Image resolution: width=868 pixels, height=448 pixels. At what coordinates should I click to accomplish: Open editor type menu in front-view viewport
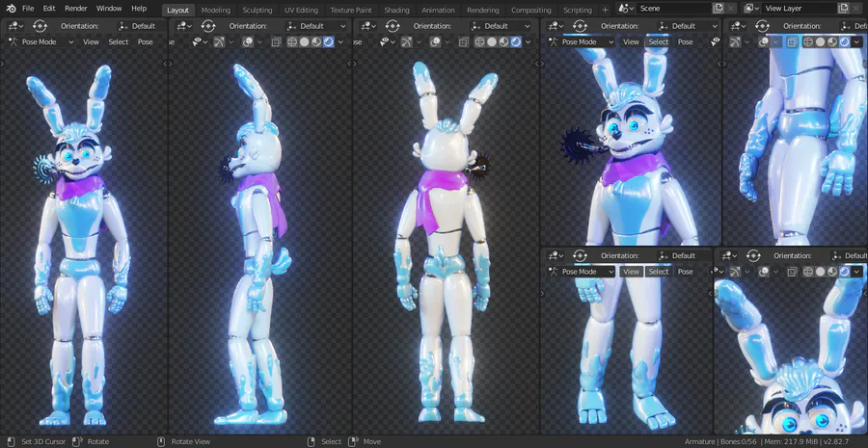(x=15, y=26)
